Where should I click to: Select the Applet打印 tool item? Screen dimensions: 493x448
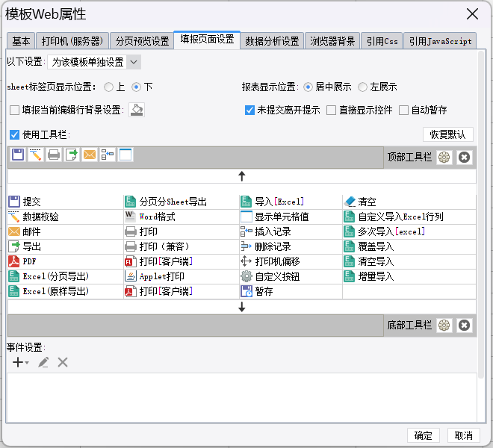point(182,276)
